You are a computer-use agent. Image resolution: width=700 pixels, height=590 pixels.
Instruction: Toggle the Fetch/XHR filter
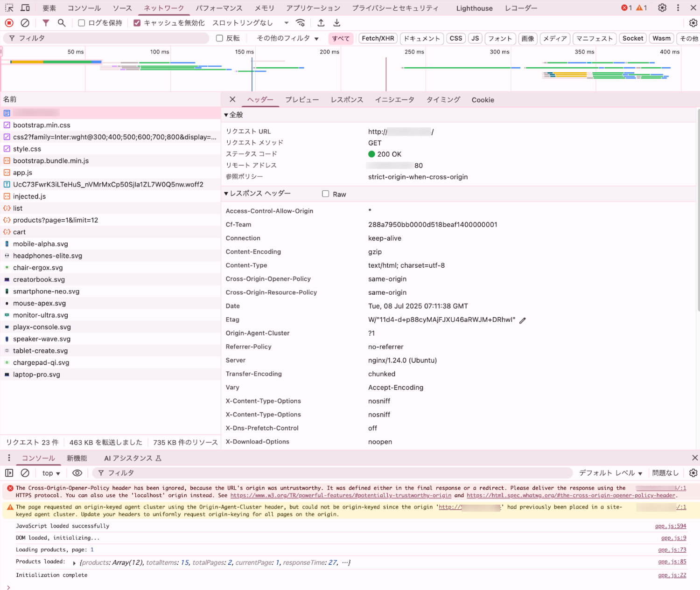[378, 38]
